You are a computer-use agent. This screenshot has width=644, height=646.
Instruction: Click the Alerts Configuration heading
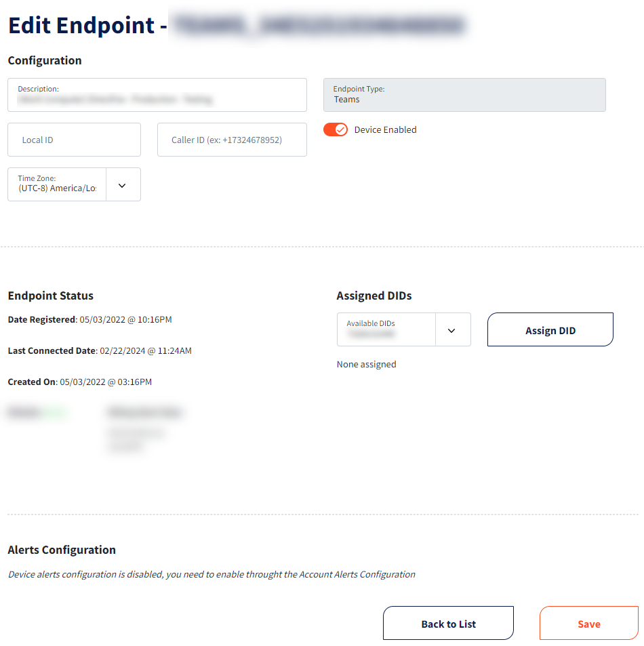tap(62, 550)
